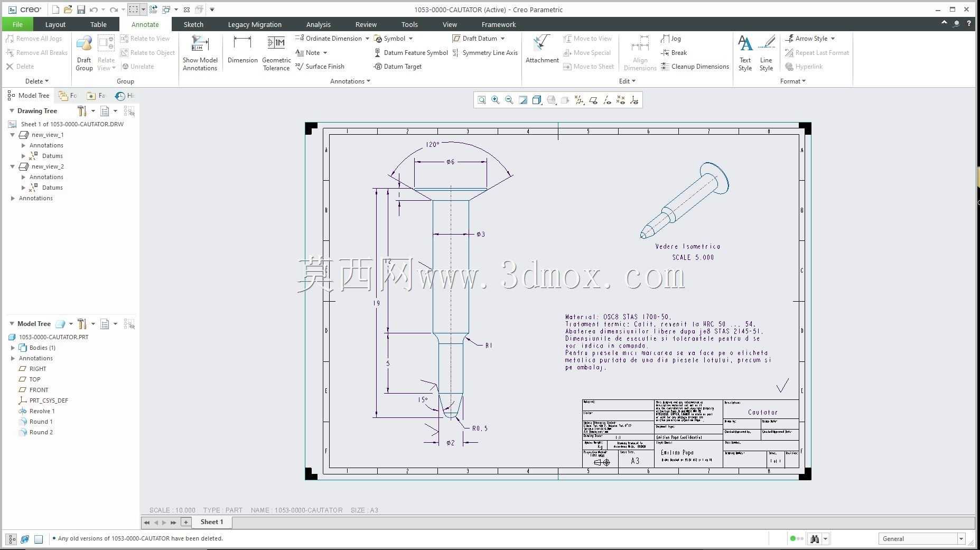Image resolution: width=980 pixels, height=550 pixels.
Task: Refit the drawing with the Refit icon
Action: [482, 100]
